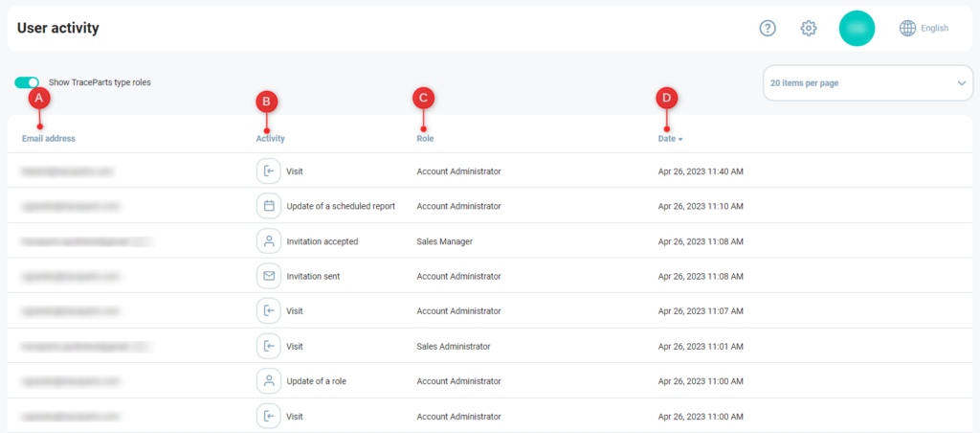Viewport: 980px width, 433px height.
Task: Toggle Show TraceParts type roles switch
Action: [x=27, y=82]
